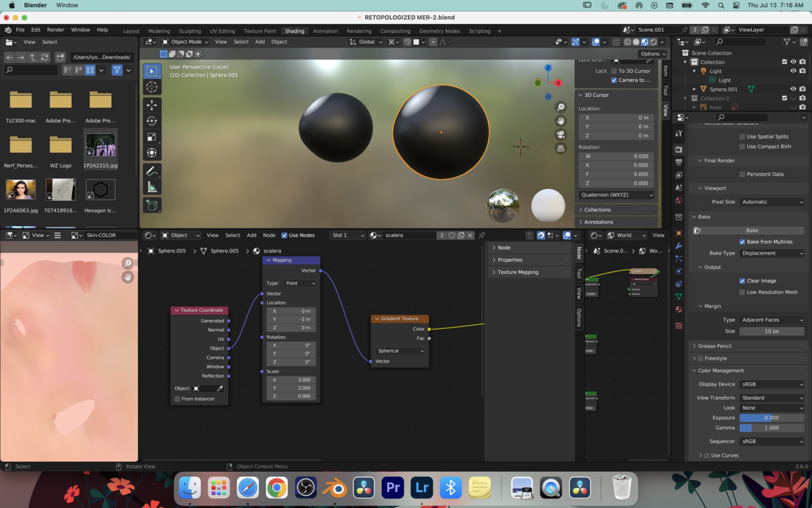This screenshot has height=508, width=812.
Task: Select the Cursor tool in viewport toolbar
Action: [x=152, y=87]
